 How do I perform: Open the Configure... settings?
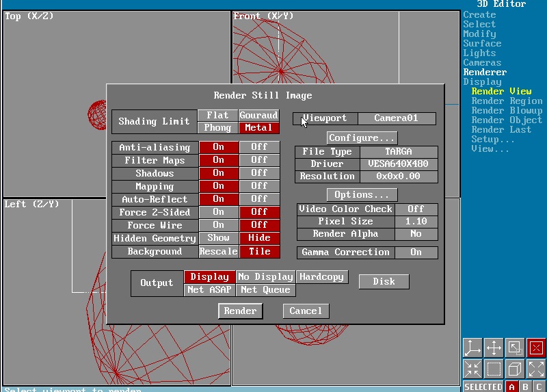(362, 138)
